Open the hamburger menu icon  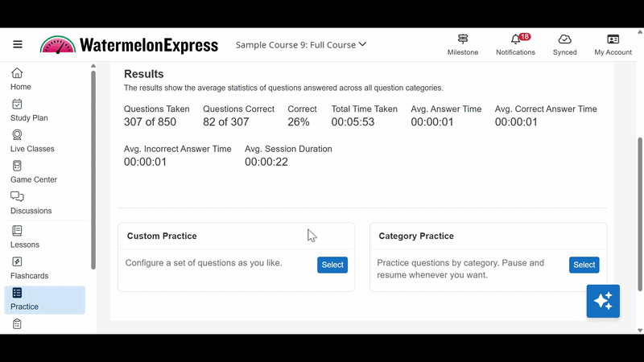tap(18, 44)
